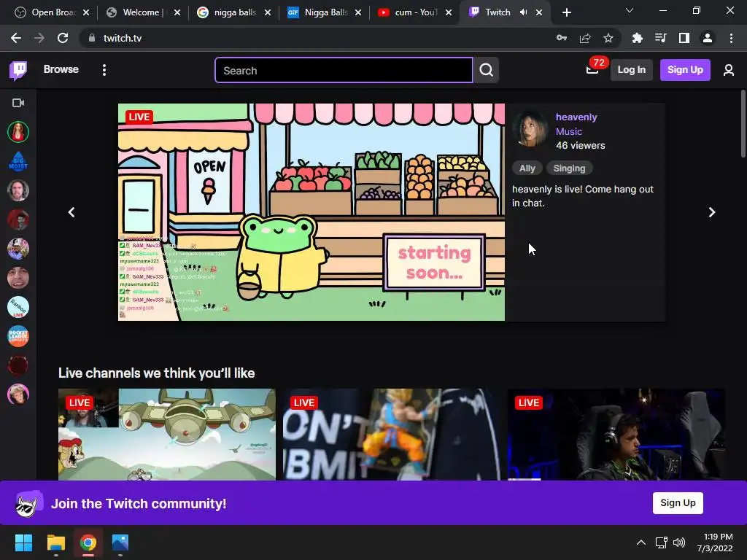Screen dimensions: 747x560
Task: Click the Browse link
Action: tap(61, 69)
